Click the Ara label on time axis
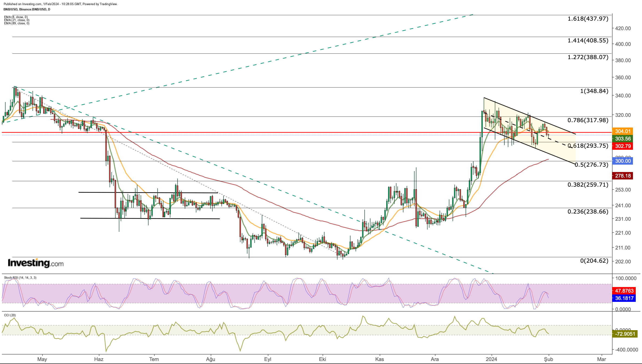642x364 pixels. pyautogui.click(x=434, y=359)
